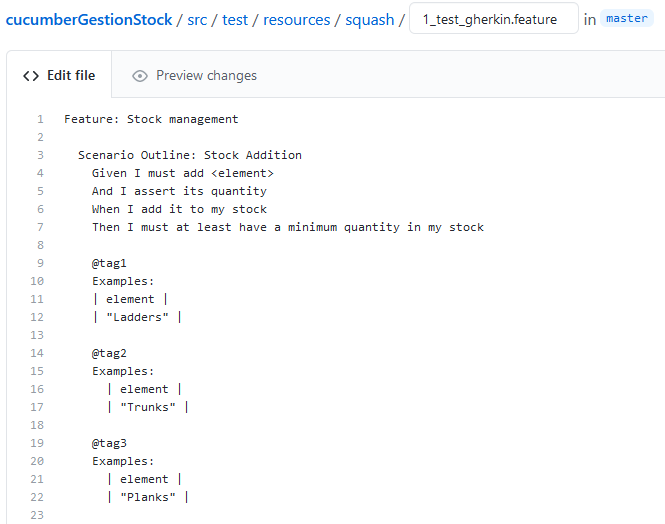
Task: Click the code brackets icon on Edit file
Action: pos(31,76)
